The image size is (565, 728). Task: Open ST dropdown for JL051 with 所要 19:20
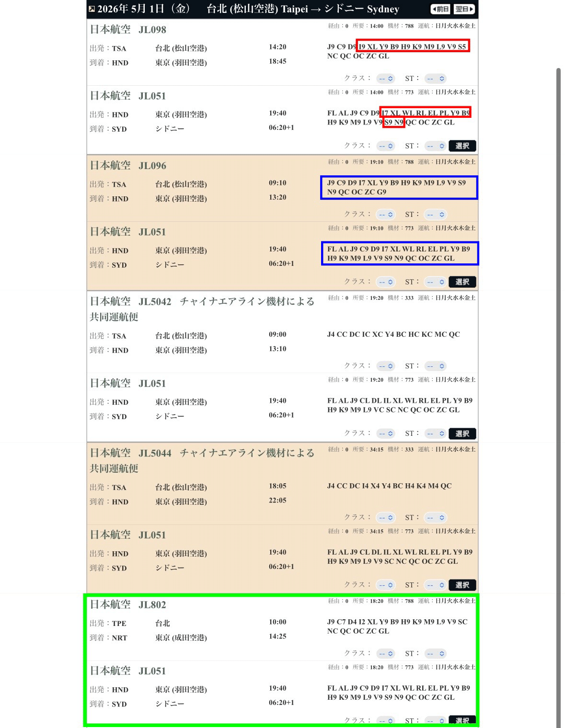pos(436,434)
